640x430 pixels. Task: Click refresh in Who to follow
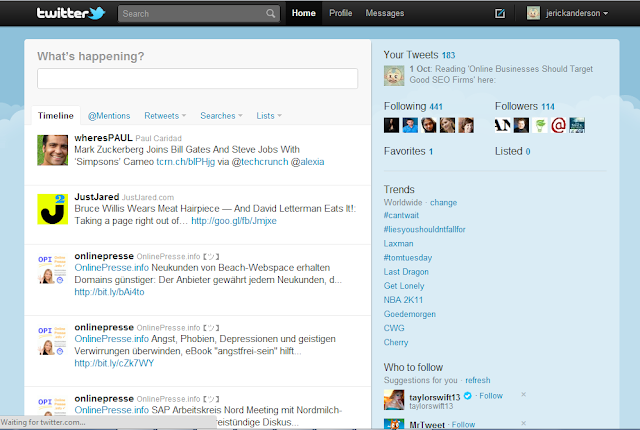click(478, 380)
